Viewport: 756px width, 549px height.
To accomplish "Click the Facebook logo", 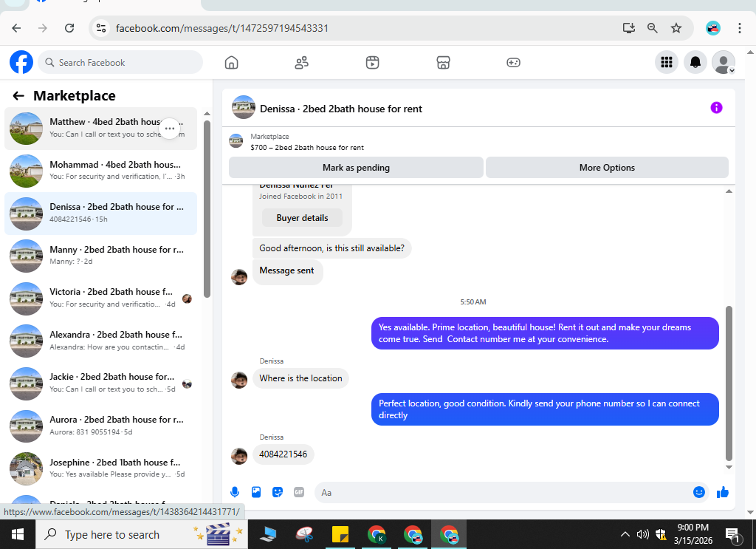I will pyautogui.click(x=21, y=62).
